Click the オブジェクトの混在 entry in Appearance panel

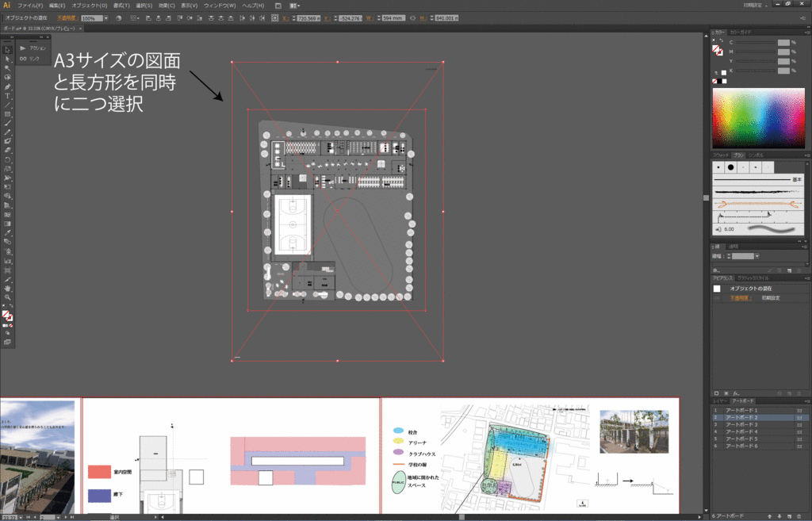coord(751,288)
